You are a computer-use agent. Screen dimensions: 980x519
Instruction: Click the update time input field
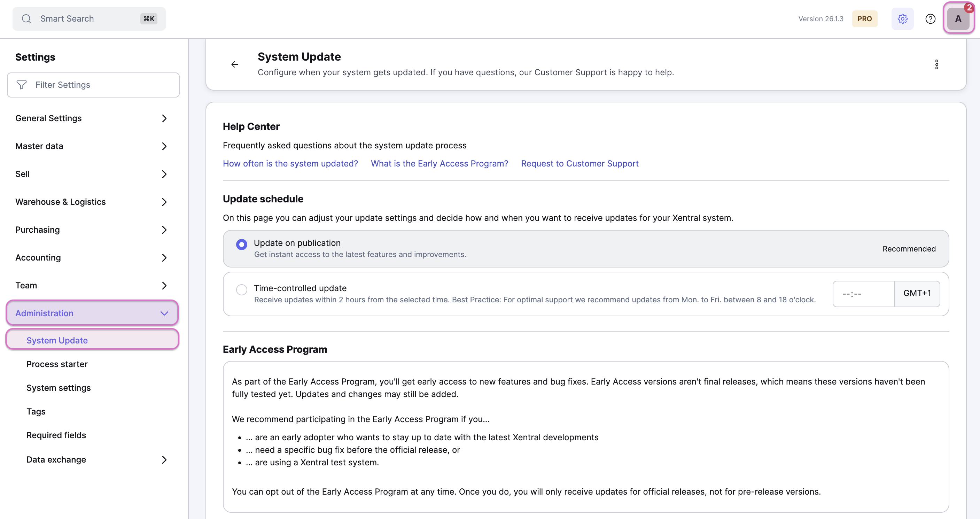(863, 293)
